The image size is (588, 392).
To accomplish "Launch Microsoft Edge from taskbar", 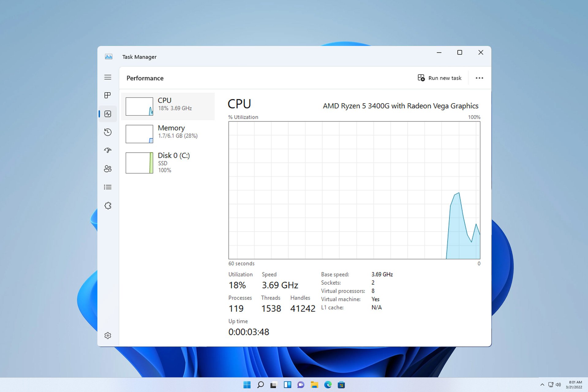I will 328,385.
